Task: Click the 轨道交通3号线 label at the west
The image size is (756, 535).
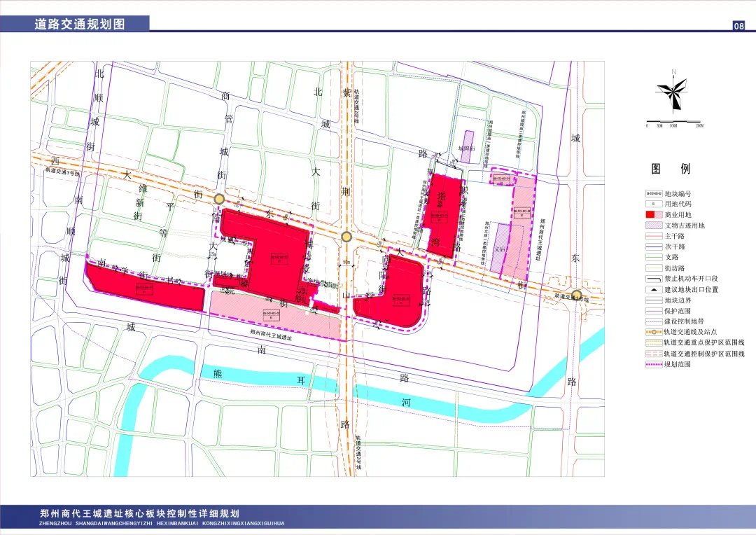Action: [x=63, y=172]
